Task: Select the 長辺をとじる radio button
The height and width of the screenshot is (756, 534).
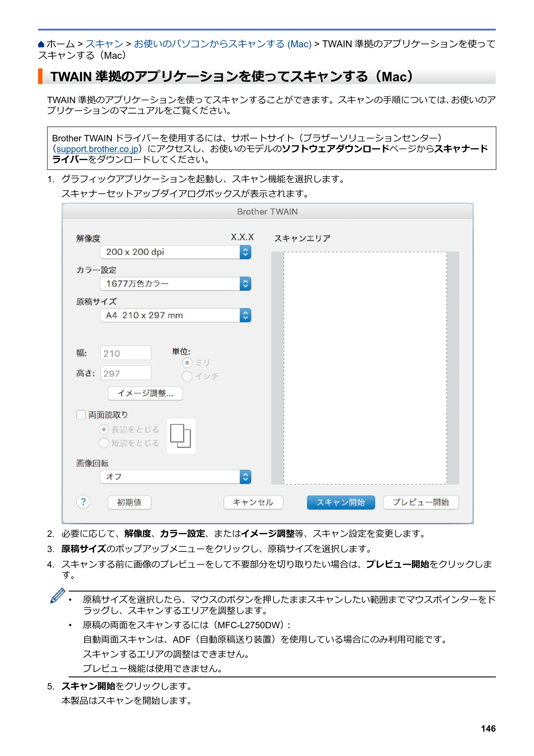Action: 104,429
